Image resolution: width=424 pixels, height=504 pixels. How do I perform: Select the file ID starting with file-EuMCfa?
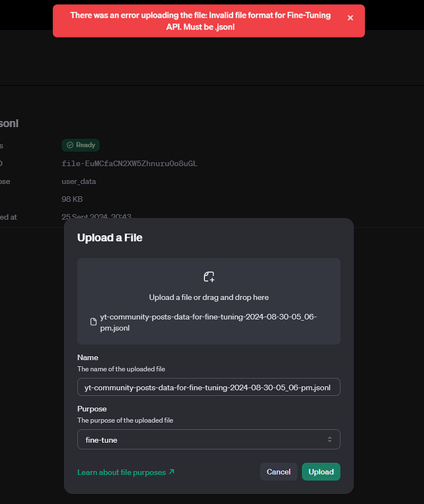coord(129,163)
